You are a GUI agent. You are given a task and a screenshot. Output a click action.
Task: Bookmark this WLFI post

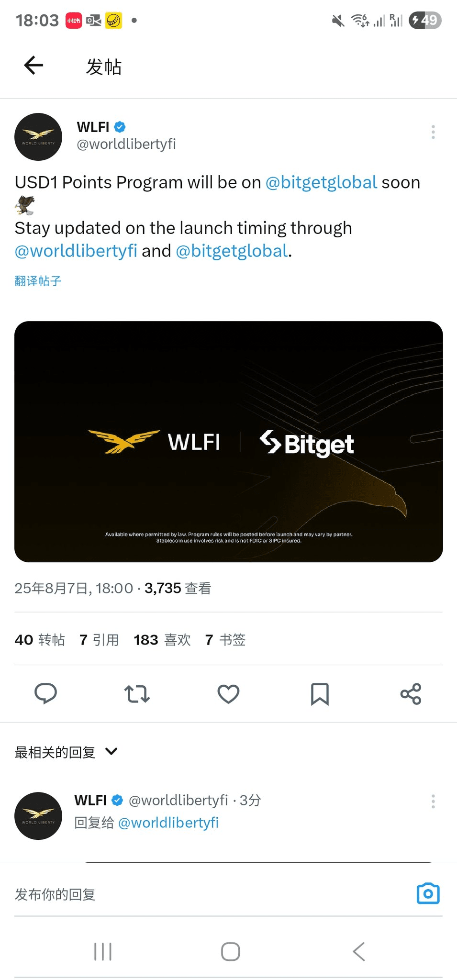pyautogui.click(x=320, y=694)
